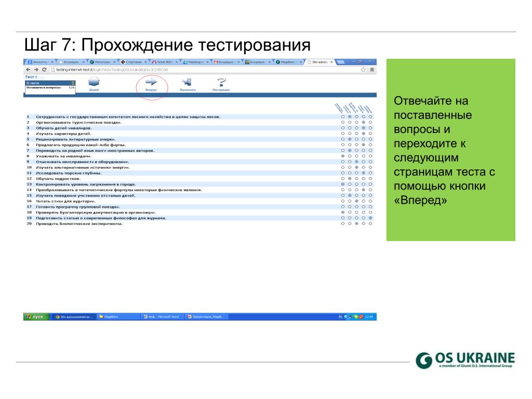
Task: Switch to the Стартовая browser tab
Action: (x=134, y=62)
